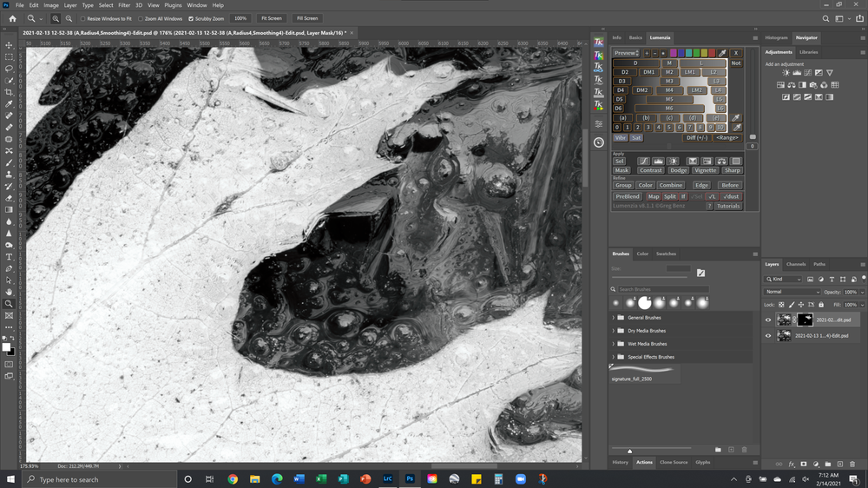The height and width of the screenshot is (488, 868).
Task: Select the Move tool
Action: (10, 44)
